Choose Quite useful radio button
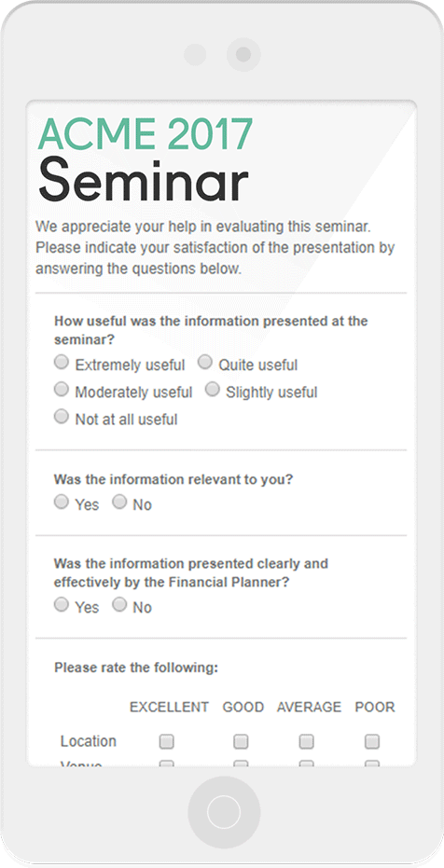The image size is (444, 868). (205, 362)
